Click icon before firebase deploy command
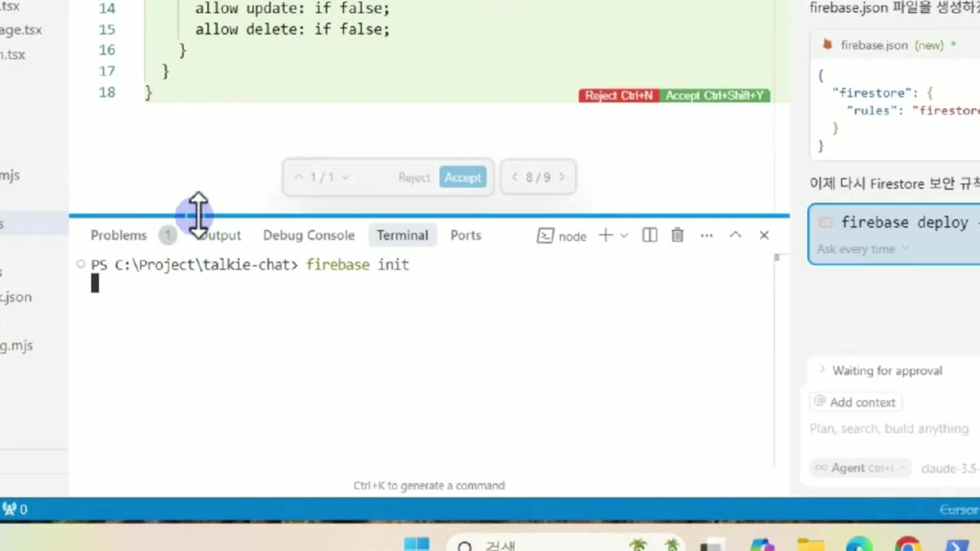The height and width of the screenshot is (551, 980). [x=826, y=222]
